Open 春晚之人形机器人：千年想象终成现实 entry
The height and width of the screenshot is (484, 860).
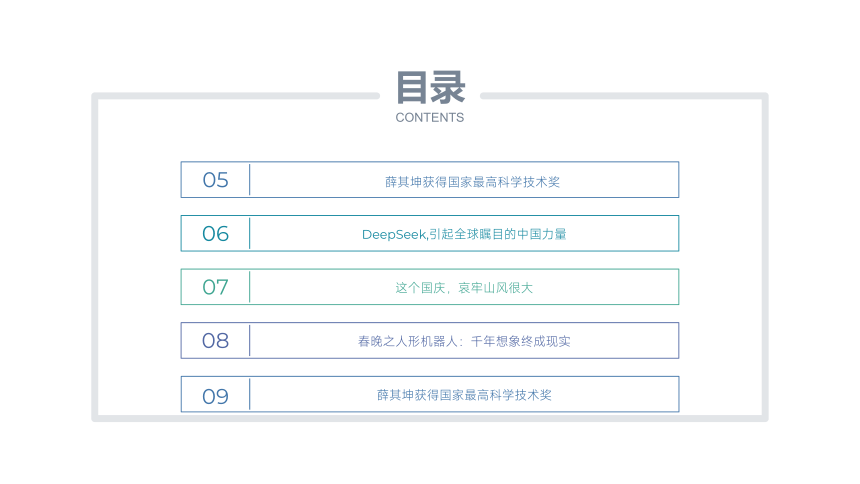tap(464, 341)
